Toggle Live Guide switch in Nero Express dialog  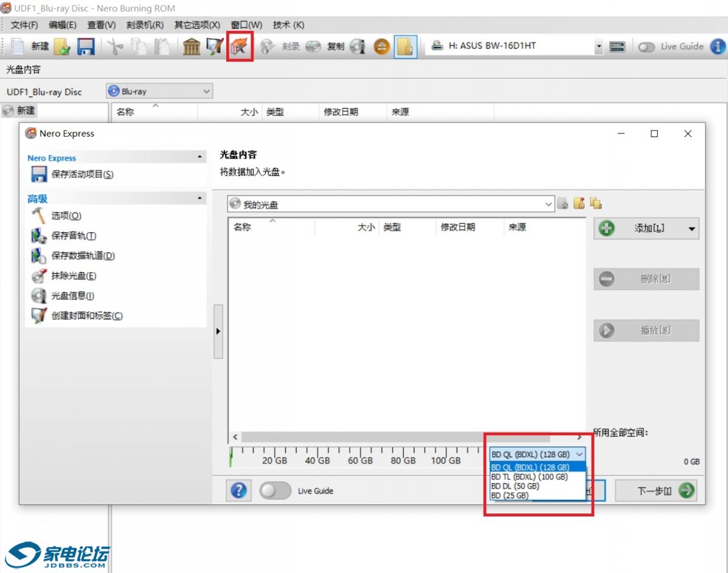[x=275, y=490]
